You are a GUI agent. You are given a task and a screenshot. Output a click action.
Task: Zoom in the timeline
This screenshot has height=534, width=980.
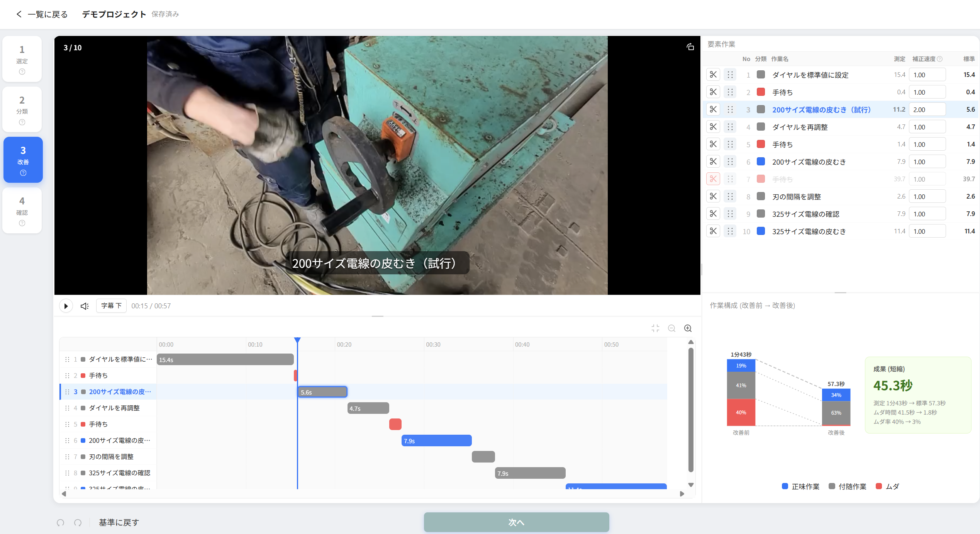tap(688, 328)
